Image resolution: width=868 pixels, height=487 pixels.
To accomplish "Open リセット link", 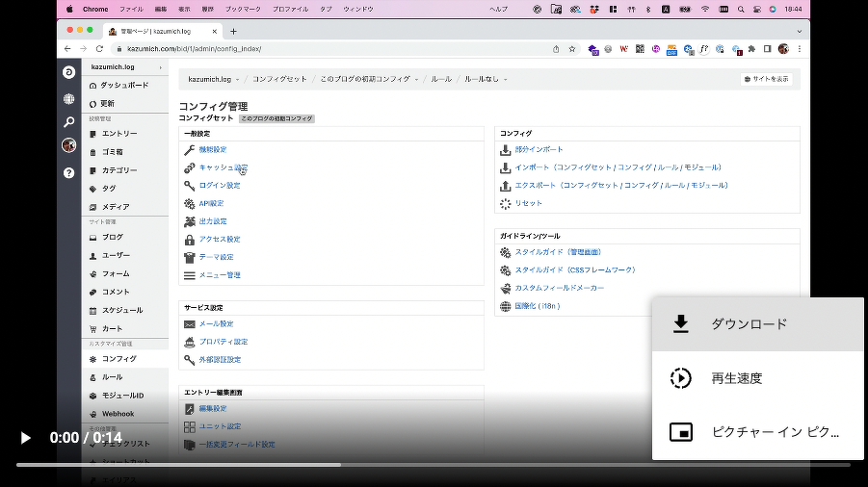I will (x=529, y=203).
